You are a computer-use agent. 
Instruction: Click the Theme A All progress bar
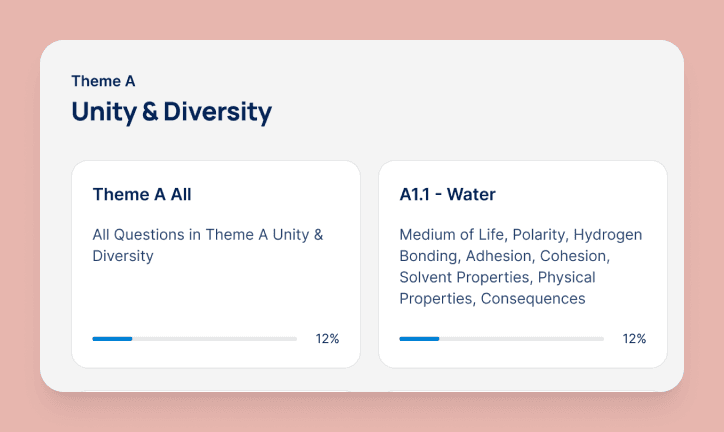click(194, 339)
